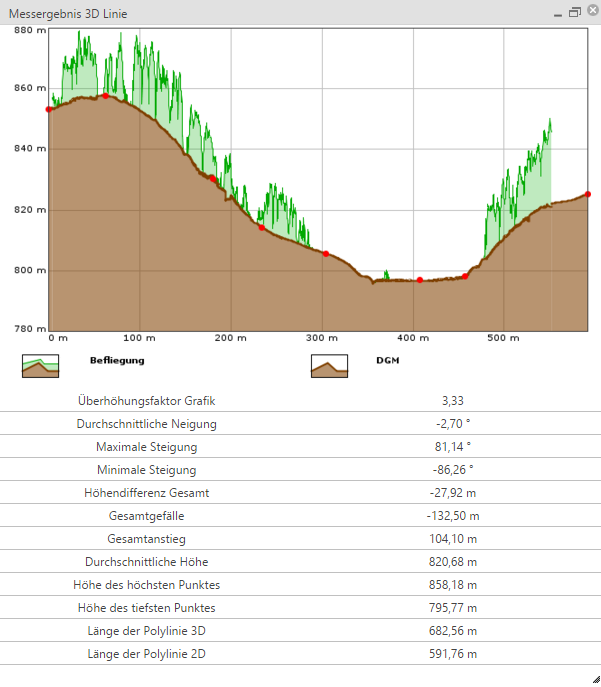Click the Durchschnittliche Höhe label

(x=146, y=562)
